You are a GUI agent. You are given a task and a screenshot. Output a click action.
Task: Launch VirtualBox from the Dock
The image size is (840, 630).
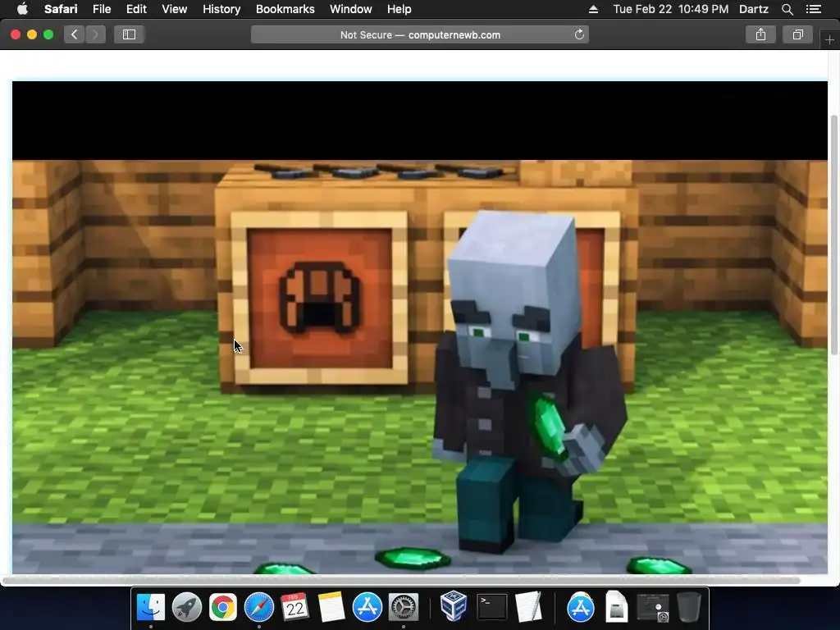tap(453, 606)
